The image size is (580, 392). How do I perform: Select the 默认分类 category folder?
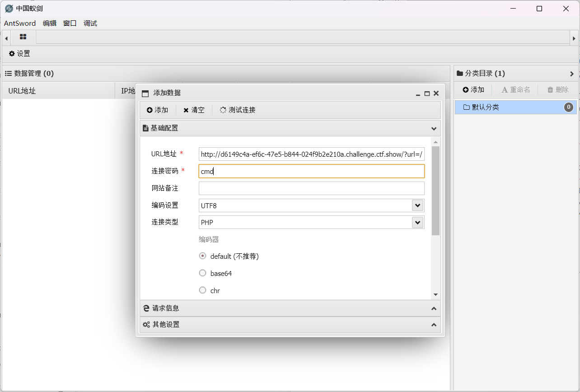(x=486, y=107)
